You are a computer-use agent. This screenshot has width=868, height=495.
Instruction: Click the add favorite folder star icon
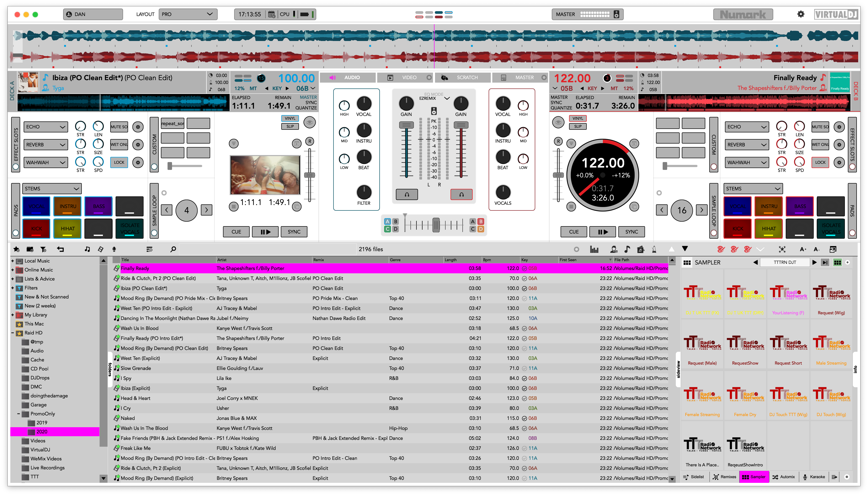16,249
